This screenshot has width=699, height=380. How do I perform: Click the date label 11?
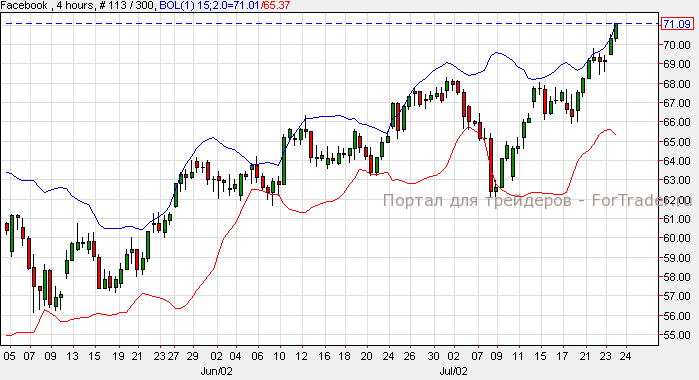(517, 356)
